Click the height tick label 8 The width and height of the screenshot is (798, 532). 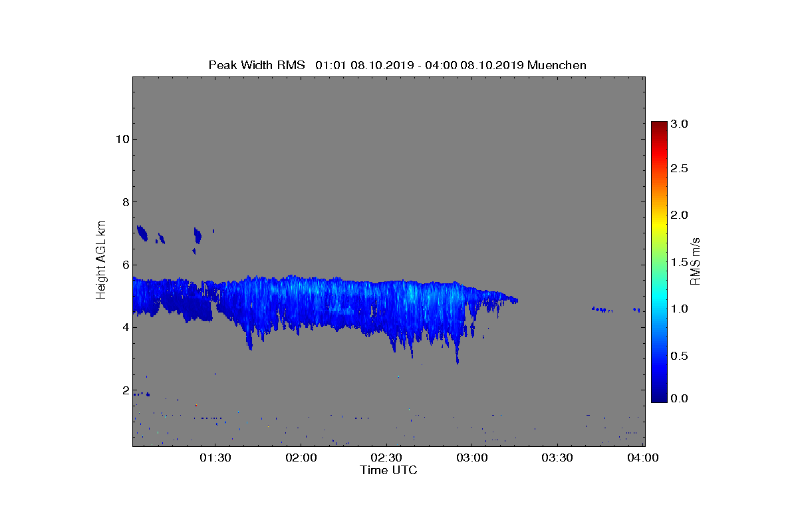tap(124, 202)
